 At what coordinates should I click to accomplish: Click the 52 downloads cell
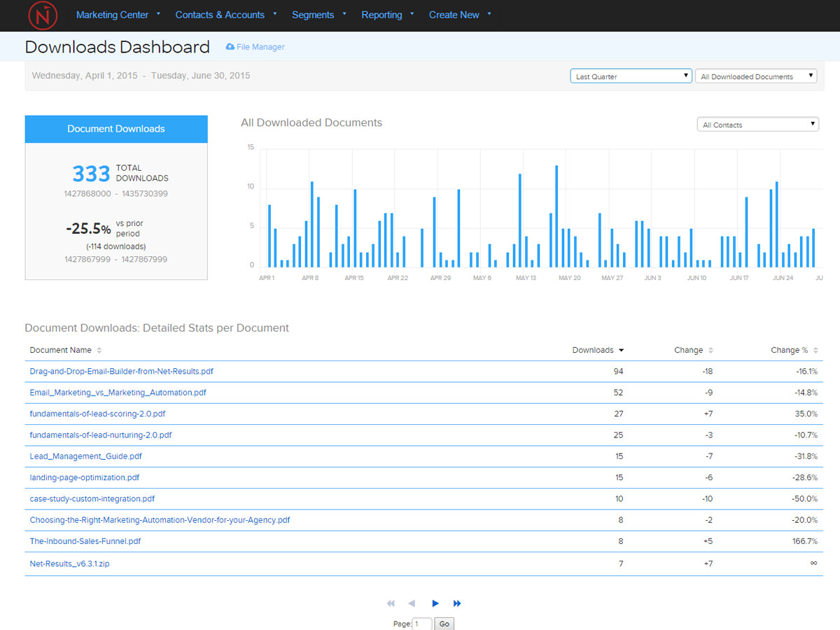(x=618, y=393)
